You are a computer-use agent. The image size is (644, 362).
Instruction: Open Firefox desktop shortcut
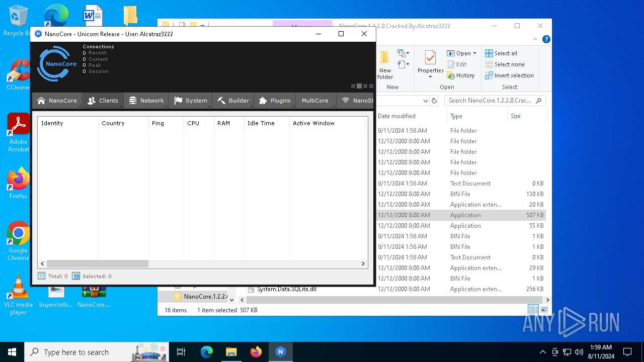[18, 184]
